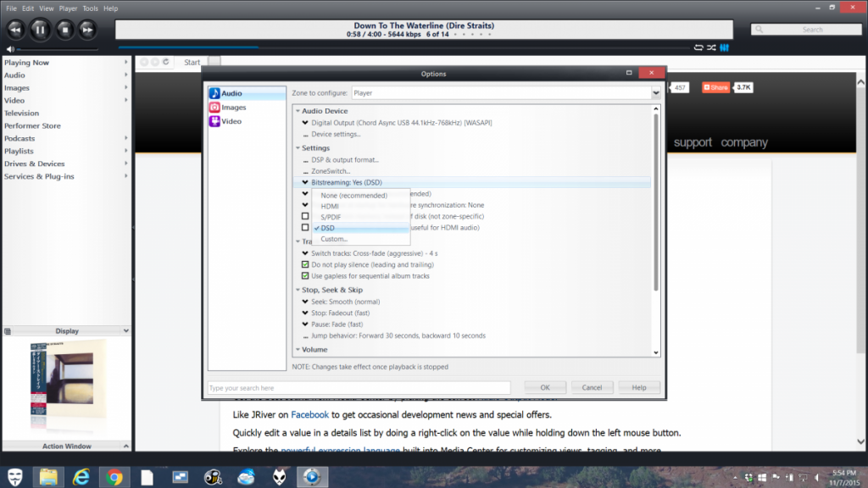
Task: Collapse the Stop, Seek & Skip section
Action: tap(298, 290)
